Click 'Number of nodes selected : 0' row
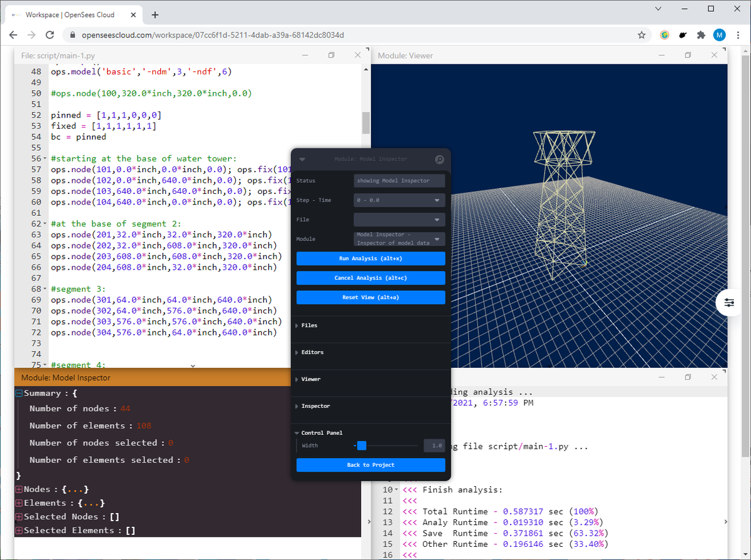Screen dimensions: 751x560 (x=101, y=443)
